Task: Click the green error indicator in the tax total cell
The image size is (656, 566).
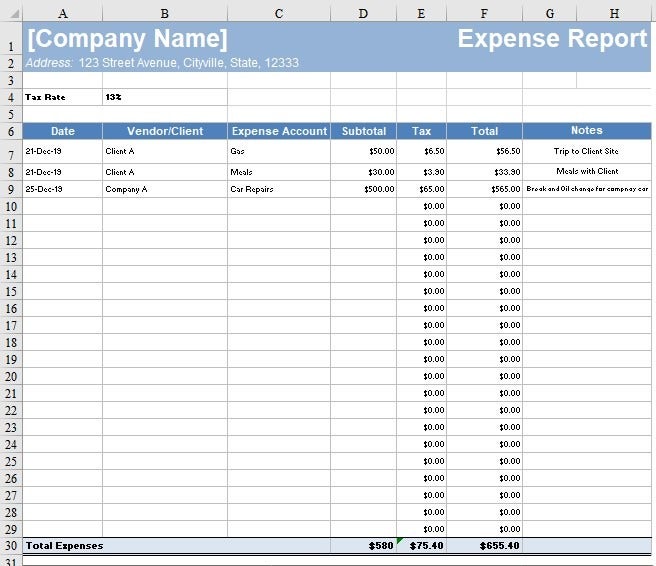Action: 400,541
